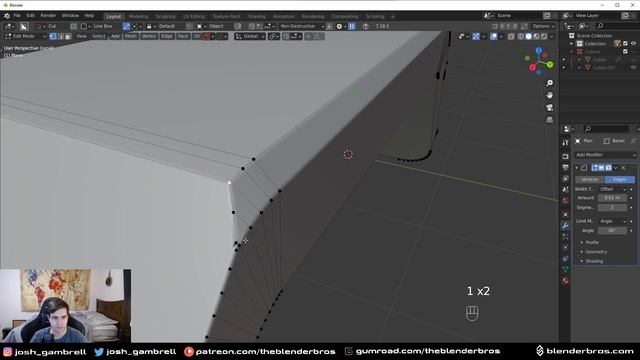This screenshot has width=640, height=360.
Task: Open the Global transform orientation dropdown
Action: coord(250,36)
